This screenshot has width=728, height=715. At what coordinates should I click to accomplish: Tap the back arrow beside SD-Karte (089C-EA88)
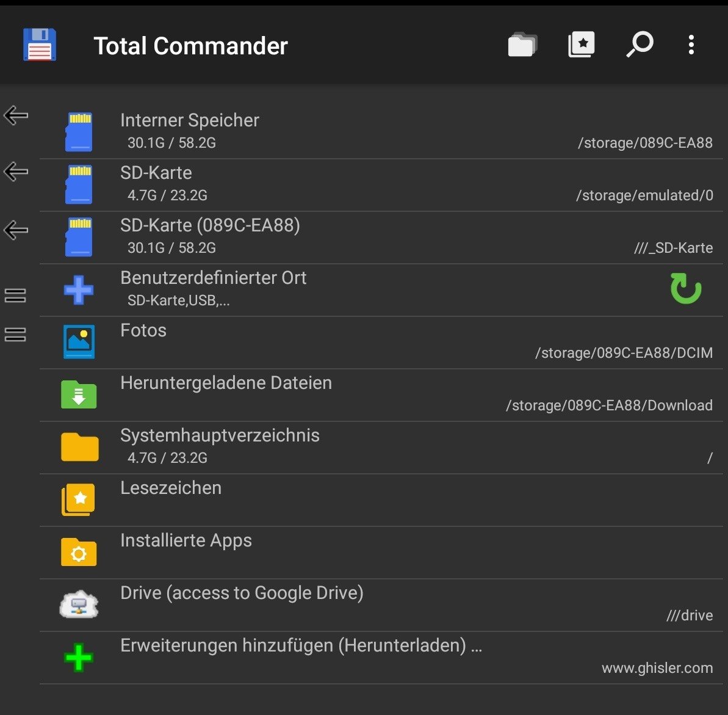tap(16, 230)
